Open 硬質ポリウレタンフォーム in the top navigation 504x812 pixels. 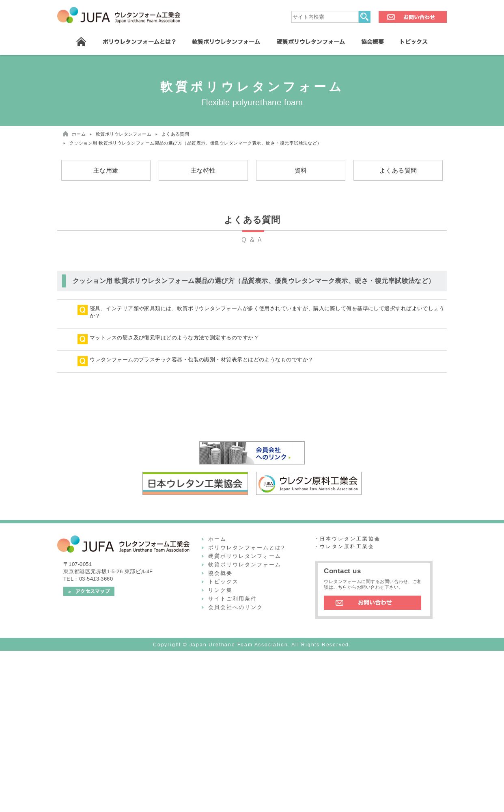pyautogui.click(x=311, y=42)
